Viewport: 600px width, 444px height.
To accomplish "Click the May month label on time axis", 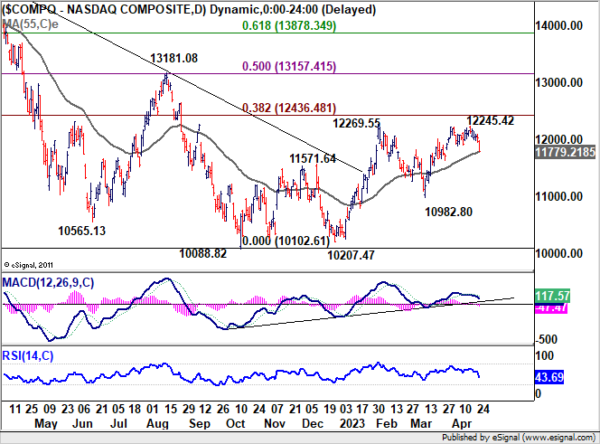I will (x=46, y=424).
